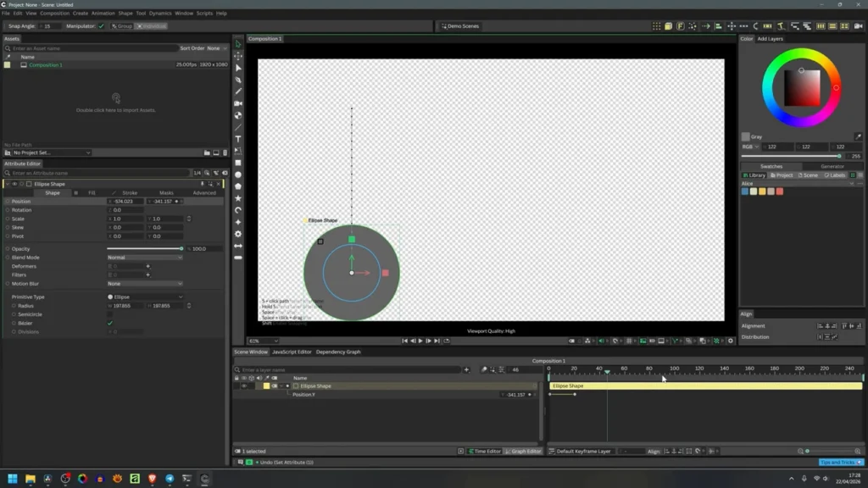Open the Tips and Tricks link

pos(840,462)
